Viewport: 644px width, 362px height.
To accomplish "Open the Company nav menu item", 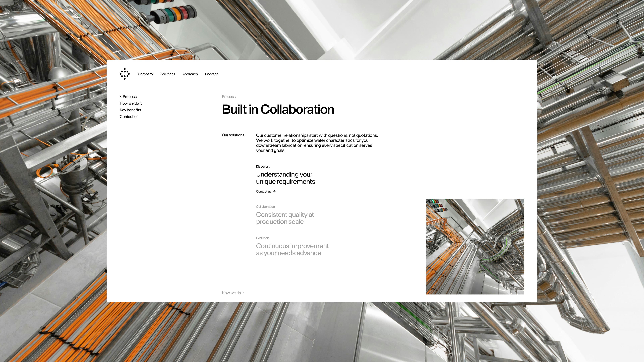I will (145, 74).
